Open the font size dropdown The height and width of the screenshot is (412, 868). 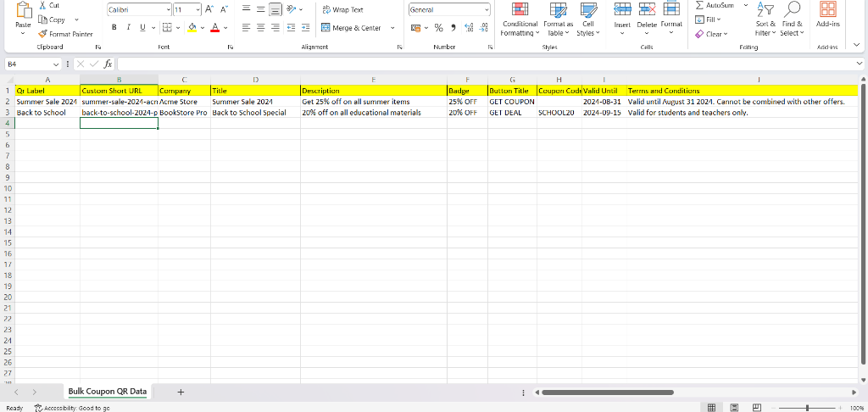(x=198, y=10)
